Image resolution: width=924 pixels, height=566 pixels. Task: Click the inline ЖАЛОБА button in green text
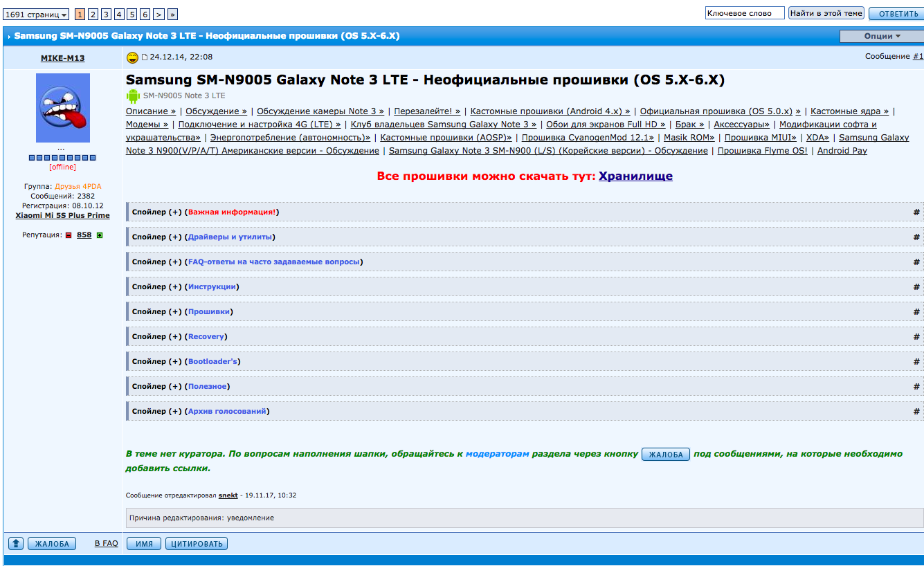click(x=666, y=455)
